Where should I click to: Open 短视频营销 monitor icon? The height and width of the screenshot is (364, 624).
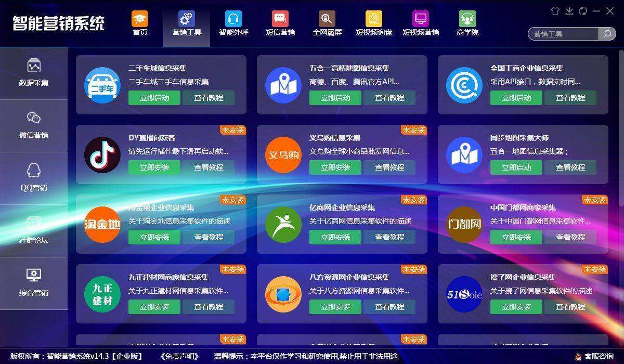421,19
